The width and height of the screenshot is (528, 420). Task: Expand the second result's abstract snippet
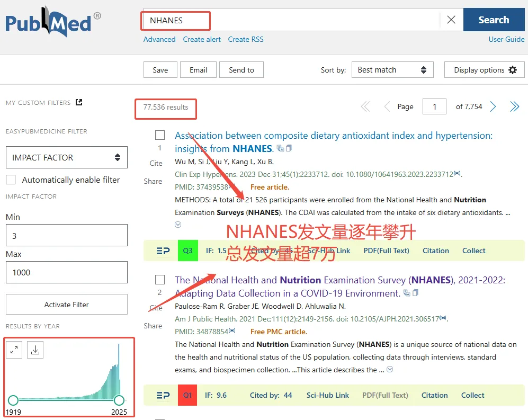(390, 369)
